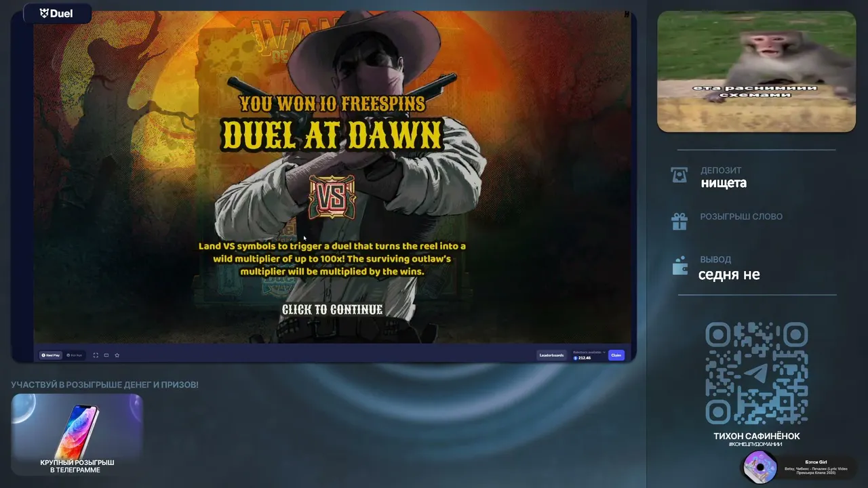Click the нищета deposit value

click(724, 183)
